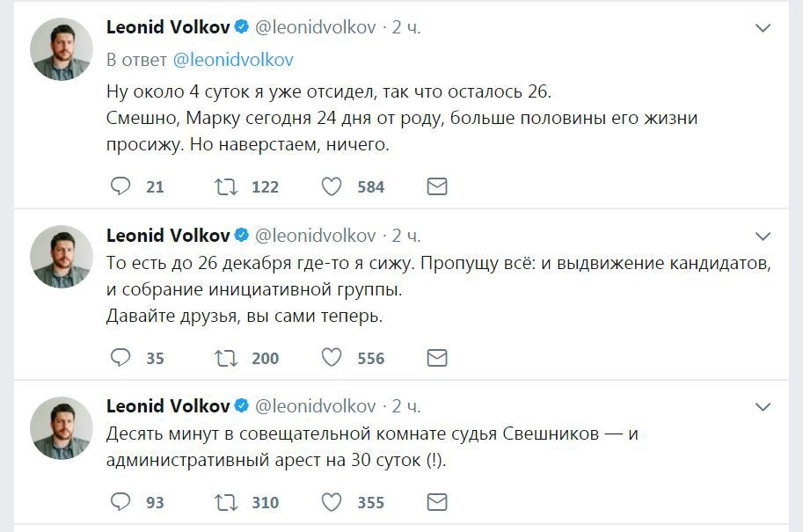This screenshot has height=532, width=803.
Task: Like the tweet with 355 likes
Action: click(x=331, y=502)
